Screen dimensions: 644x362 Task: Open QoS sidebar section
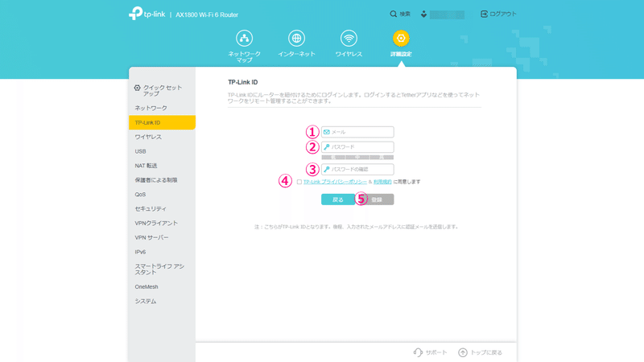click(162, 194)
